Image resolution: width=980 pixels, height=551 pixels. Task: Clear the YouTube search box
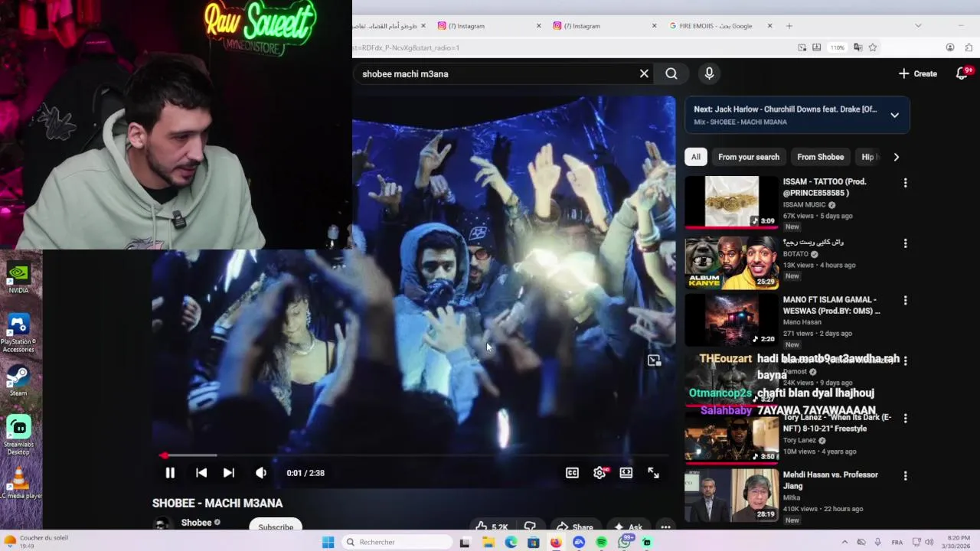tap(644, 73)
